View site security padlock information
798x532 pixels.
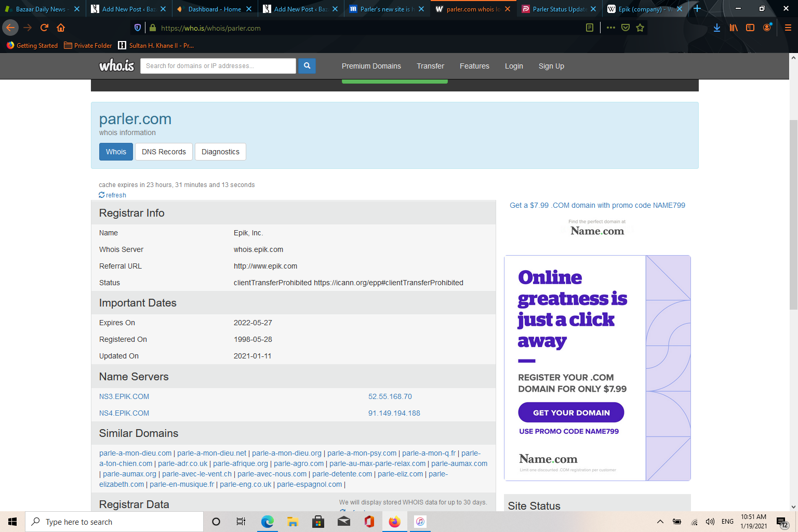[x=152, y=28]
